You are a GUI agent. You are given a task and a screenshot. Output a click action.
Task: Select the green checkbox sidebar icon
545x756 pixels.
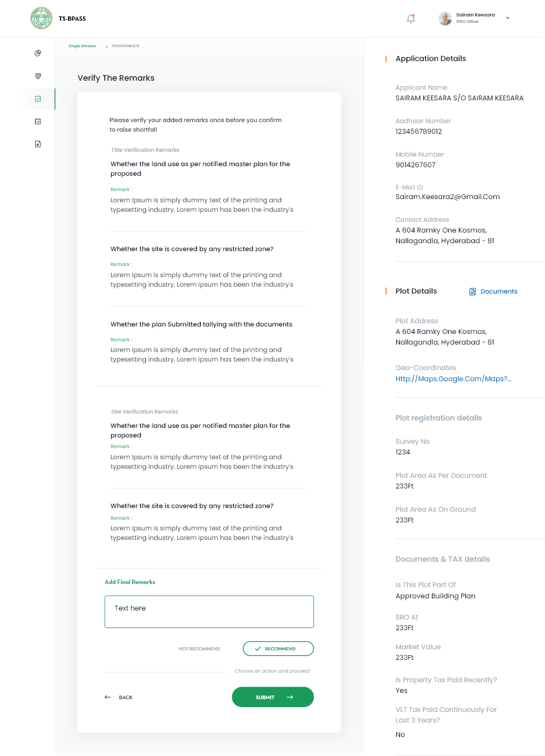click(x=38, y=99)
